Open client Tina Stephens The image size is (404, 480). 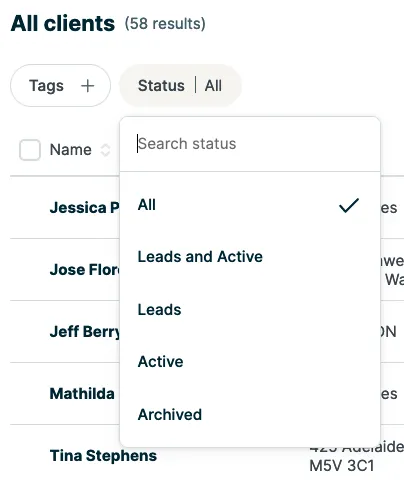tap(103, 456)
